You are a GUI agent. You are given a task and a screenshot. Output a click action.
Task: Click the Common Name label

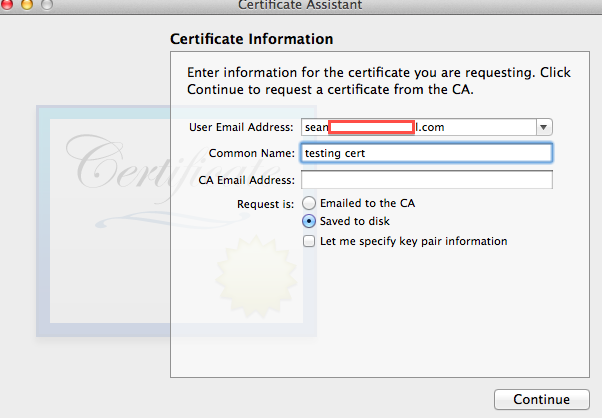(x=252, y=153)
